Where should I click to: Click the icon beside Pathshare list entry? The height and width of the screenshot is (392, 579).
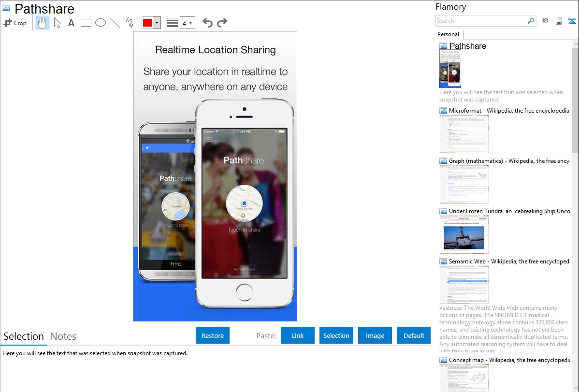pos(443,46)
